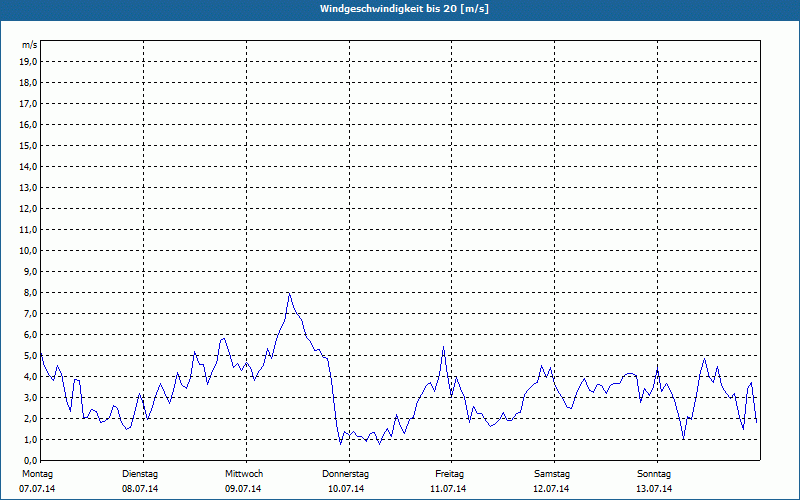Click the 'm/s' unit label on the y-axis
This screenshot has height=500, width=800.
30,45
